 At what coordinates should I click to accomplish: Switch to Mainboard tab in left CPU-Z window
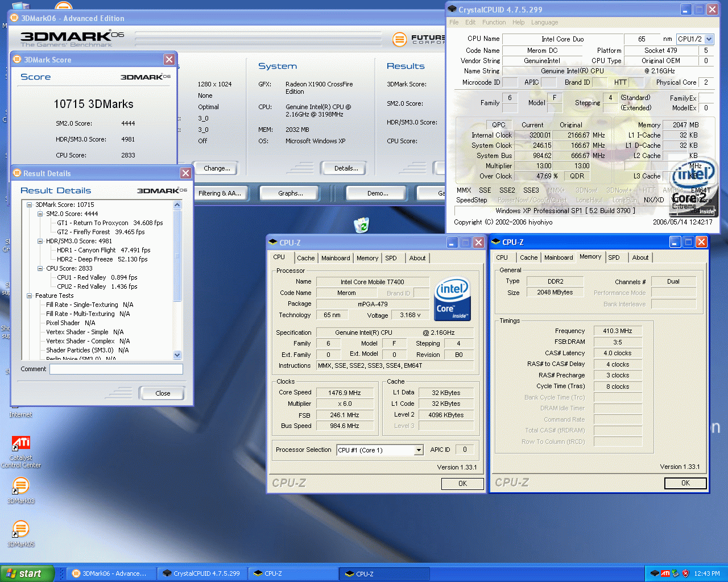(x=336, y=258)
